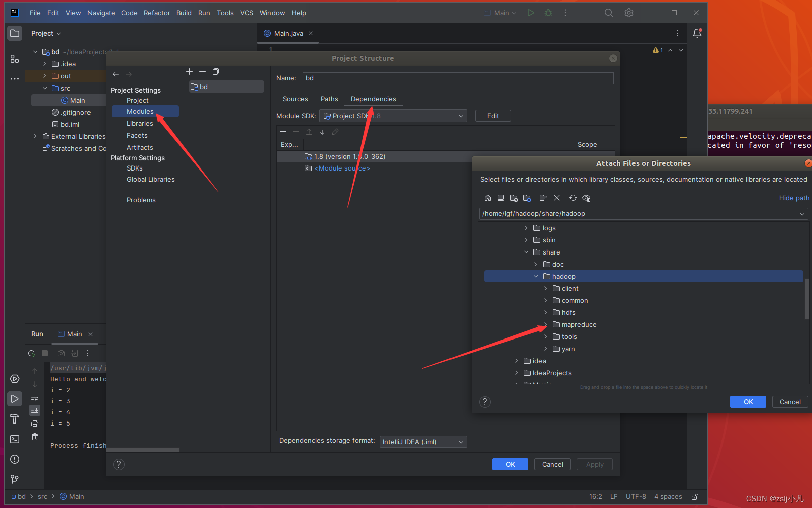The width and height of the screenshot is (812, 508).
Task: Select Libraries under Project Settings
Action: click(x=140, y=124)
